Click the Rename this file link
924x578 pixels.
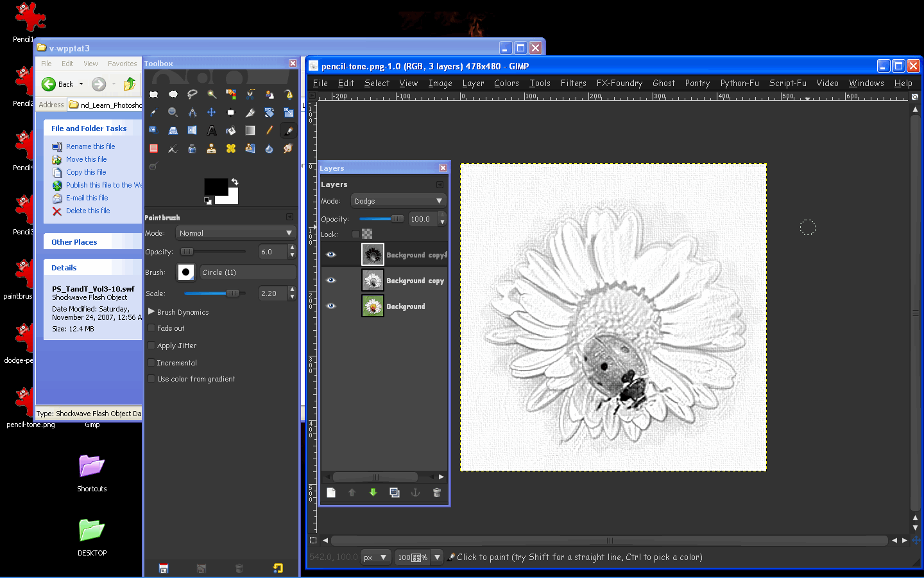click(x=90, y=146)
